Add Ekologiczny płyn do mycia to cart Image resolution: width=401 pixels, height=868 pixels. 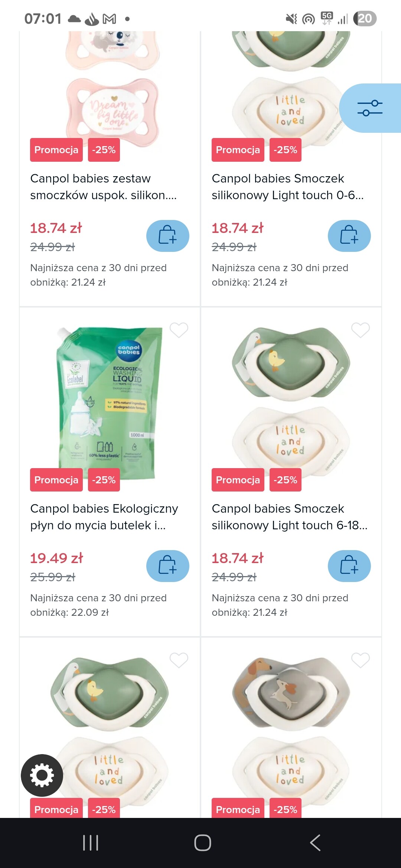167,566
